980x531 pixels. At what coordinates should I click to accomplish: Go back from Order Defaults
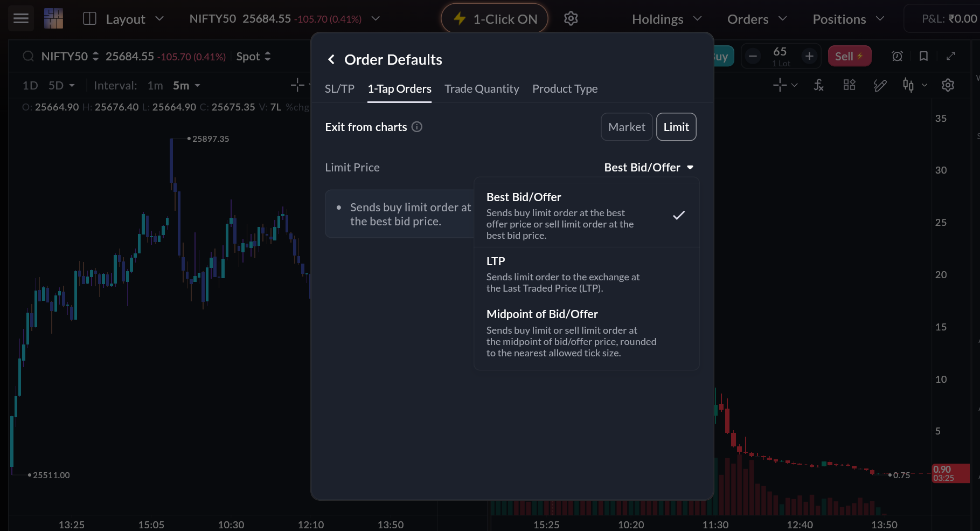point(331,59)
